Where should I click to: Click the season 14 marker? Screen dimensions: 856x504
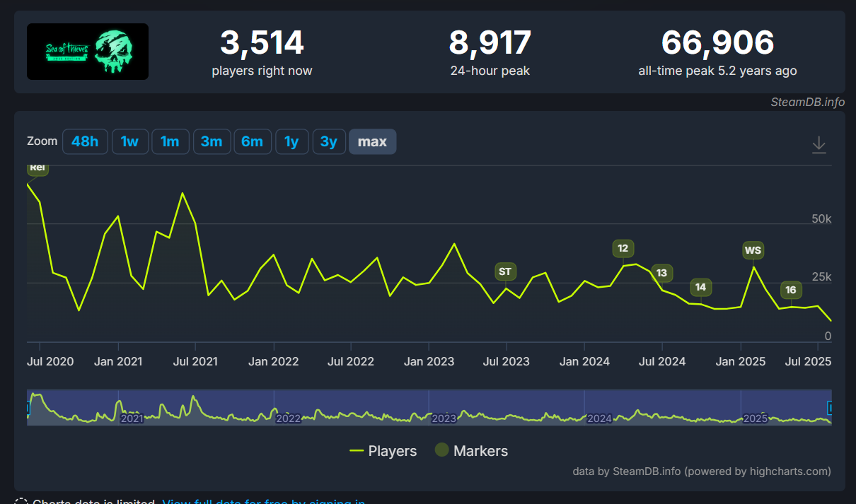pos(700,287)
